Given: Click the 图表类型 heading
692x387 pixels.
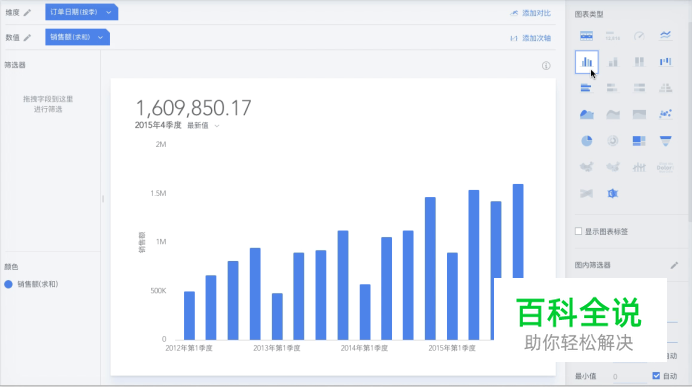Looking at the screenshot, I should click(589, 14).
